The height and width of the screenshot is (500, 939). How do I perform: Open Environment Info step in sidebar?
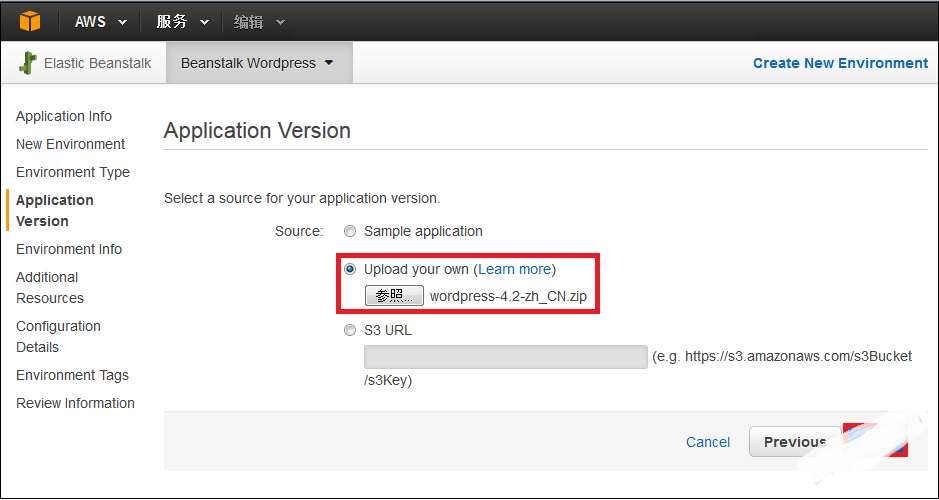click(x=69, y=249)
